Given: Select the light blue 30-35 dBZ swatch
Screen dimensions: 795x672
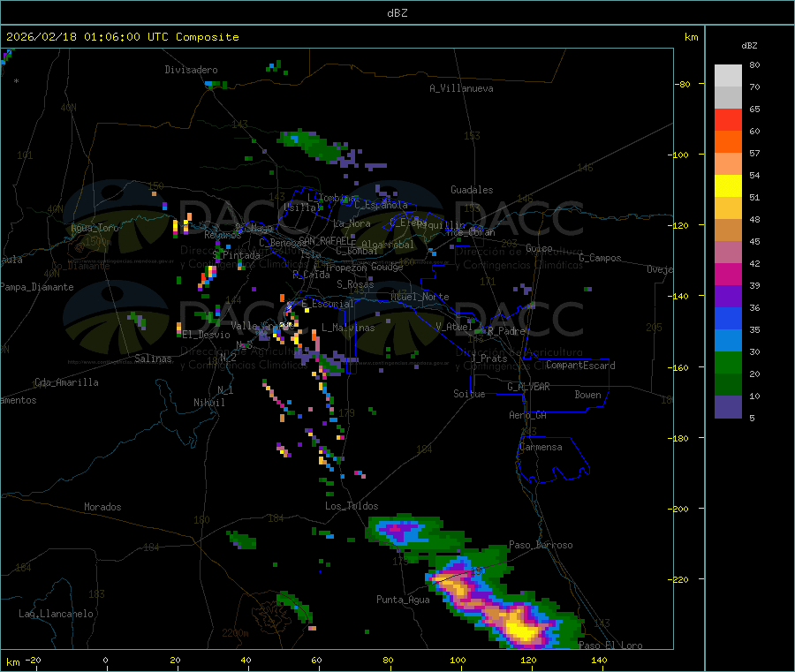Looking at the screenshot, I should (728, 340).
